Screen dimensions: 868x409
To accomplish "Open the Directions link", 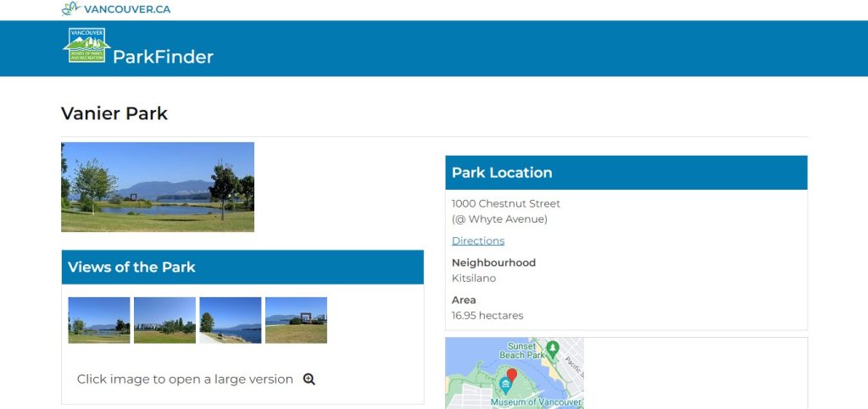I will point(478,240).
